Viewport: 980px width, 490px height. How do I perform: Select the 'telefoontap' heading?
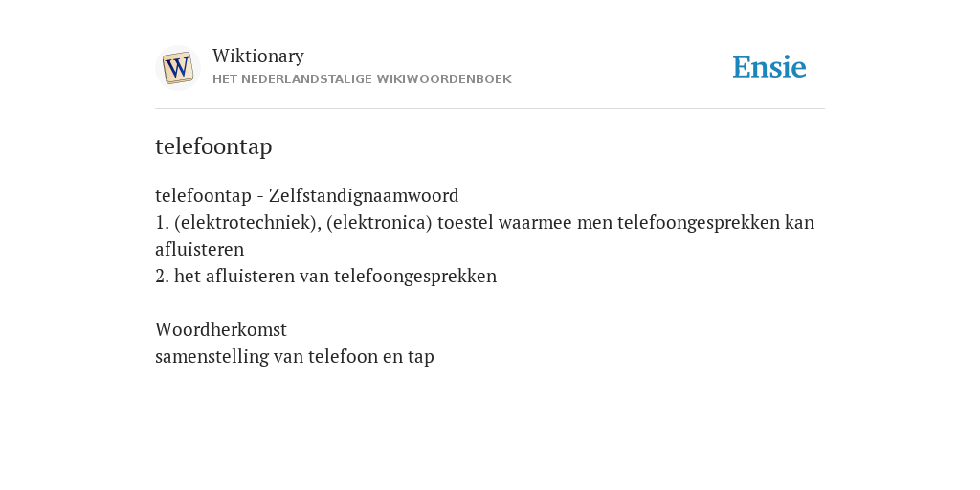click(213, 146)
